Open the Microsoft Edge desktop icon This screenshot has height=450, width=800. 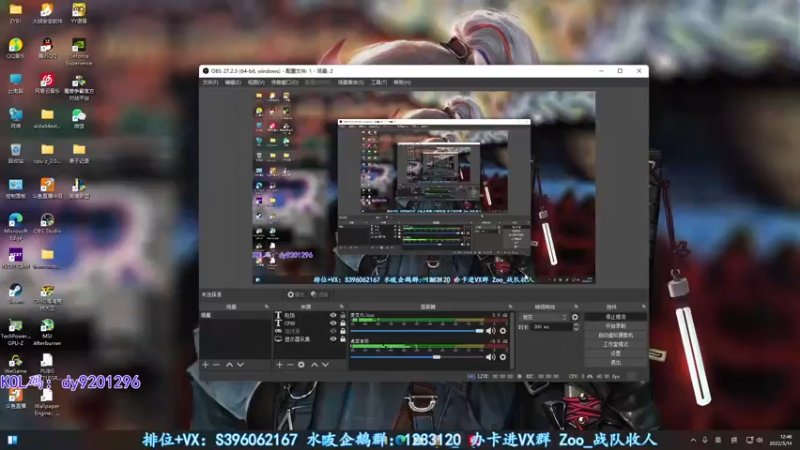pos(15,227)
